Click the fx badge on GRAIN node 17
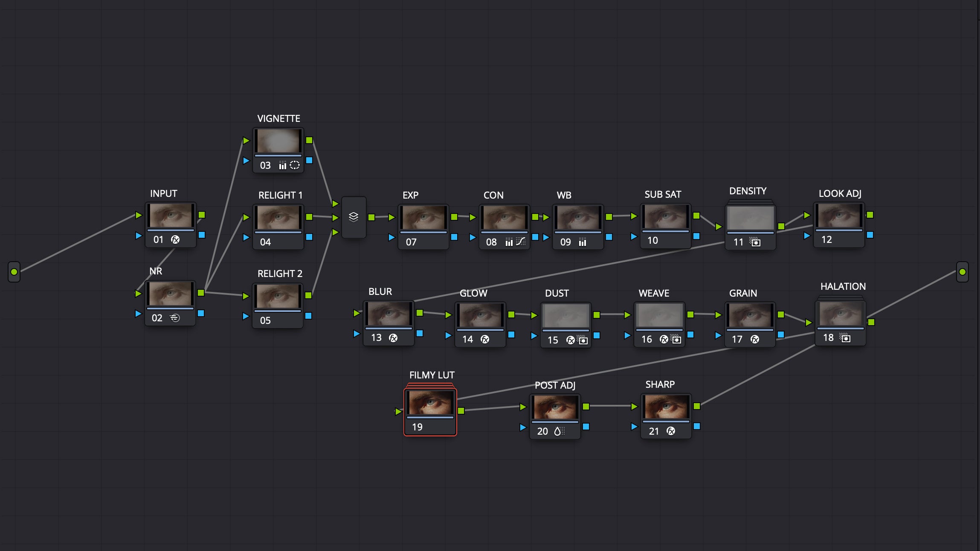Image resolution: width=980 pixels, height=551 pixels. click(755, 339)
